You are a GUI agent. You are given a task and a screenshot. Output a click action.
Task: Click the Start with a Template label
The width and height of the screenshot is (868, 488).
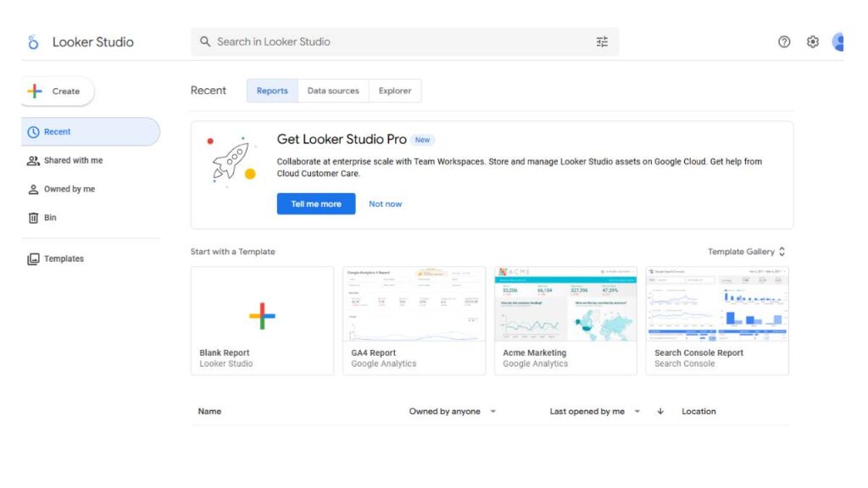[x=232, y=252]
